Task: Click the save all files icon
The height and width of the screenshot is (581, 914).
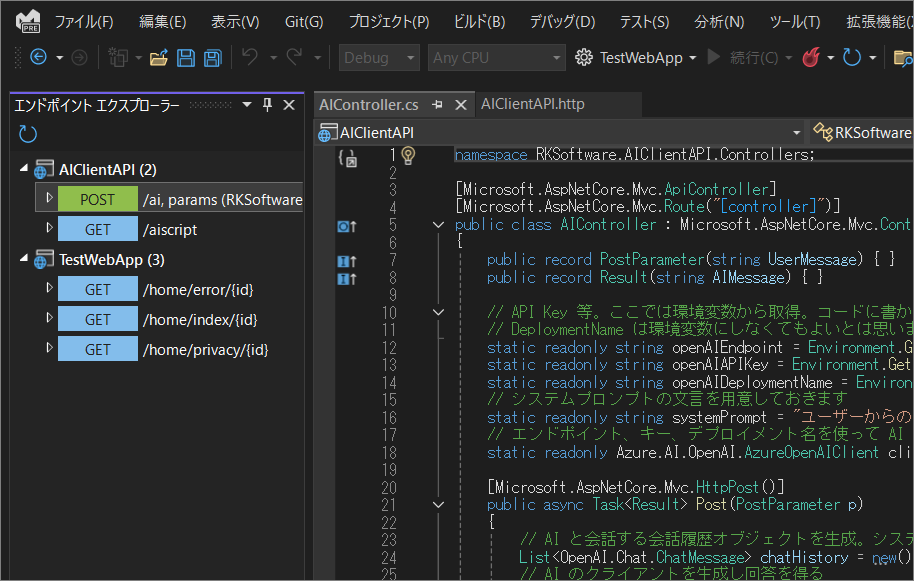Action: click(x=213, y=58)
